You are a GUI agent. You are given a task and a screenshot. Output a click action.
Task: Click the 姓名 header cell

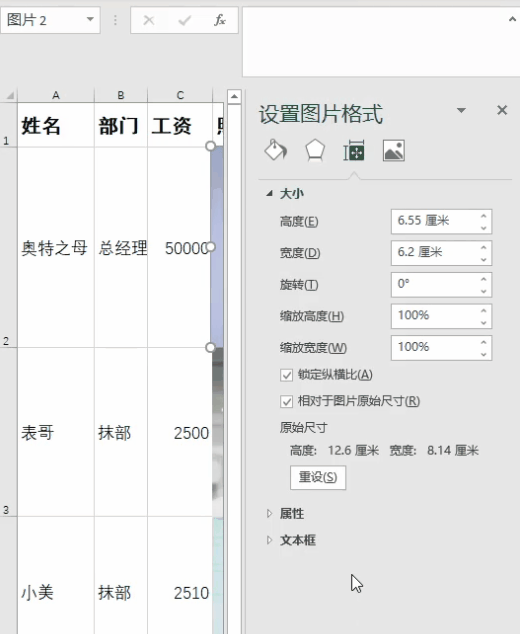click(56, 125)
